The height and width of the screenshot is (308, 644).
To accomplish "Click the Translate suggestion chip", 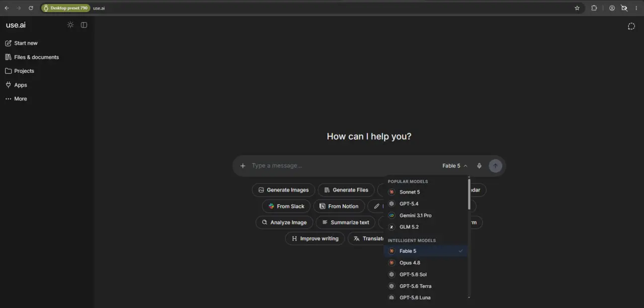I will [x=367, y=238].
